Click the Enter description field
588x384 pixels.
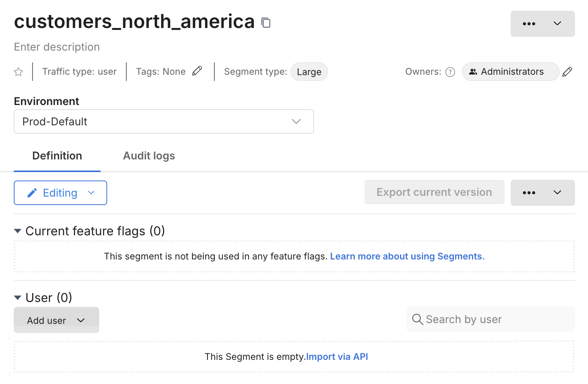point(57,47)
